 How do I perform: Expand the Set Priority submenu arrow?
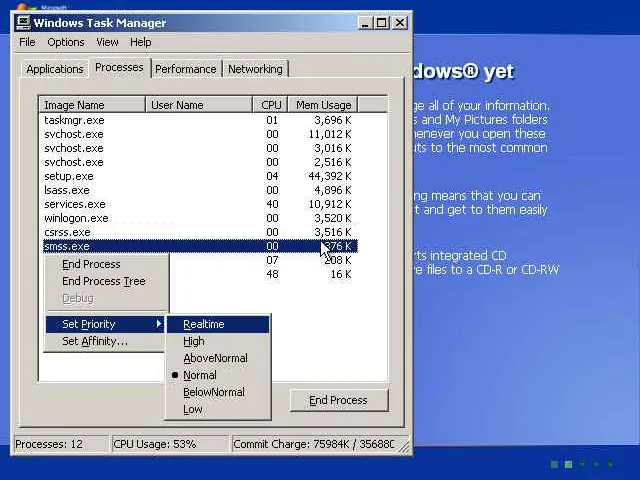(159, 324)
